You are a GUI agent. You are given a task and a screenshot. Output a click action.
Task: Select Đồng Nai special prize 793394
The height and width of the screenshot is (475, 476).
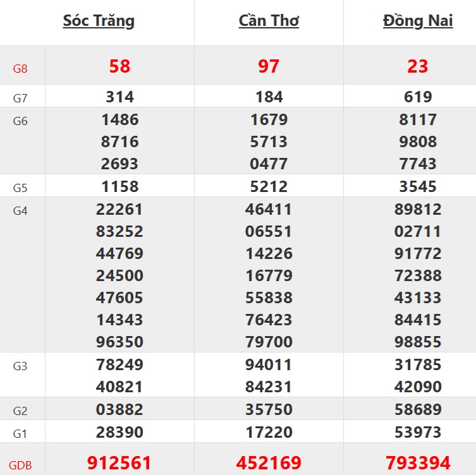418,463
